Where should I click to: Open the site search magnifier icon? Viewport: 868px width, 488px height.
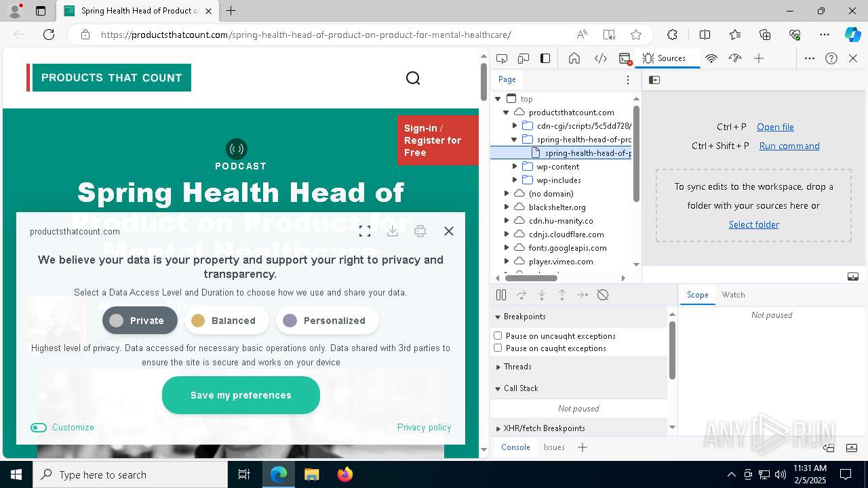pyautogui.click(x=413, y=78)
